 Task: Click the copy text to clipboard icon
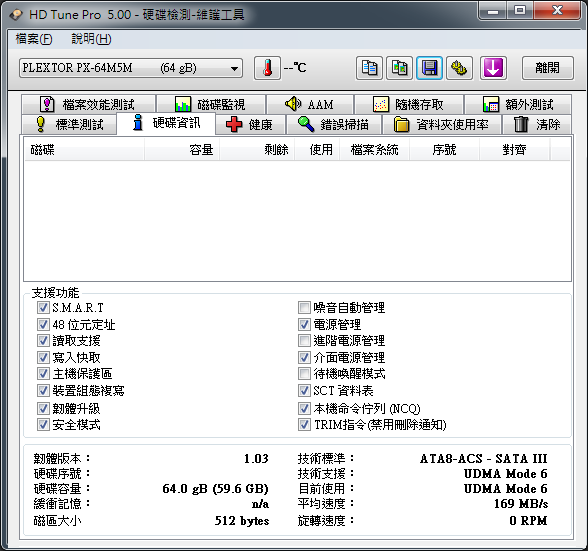click(369, 68)
